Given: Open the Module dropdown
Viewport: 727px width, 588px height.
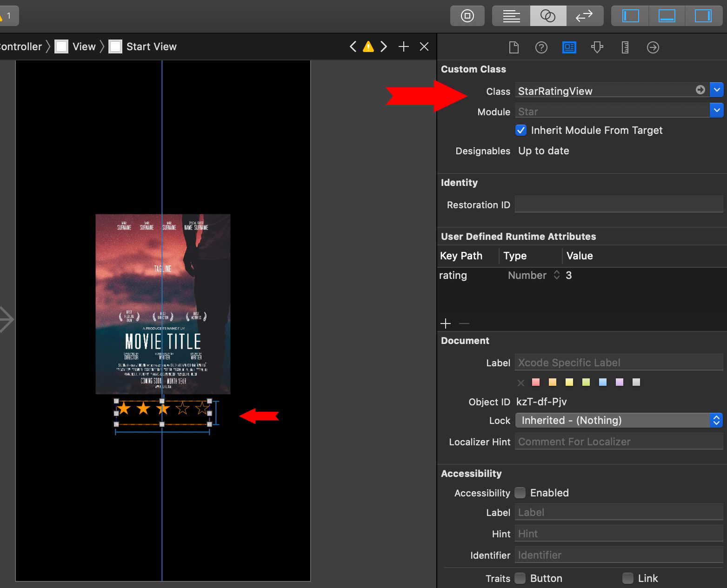Looking at the screenshot, I should (716, 111).
